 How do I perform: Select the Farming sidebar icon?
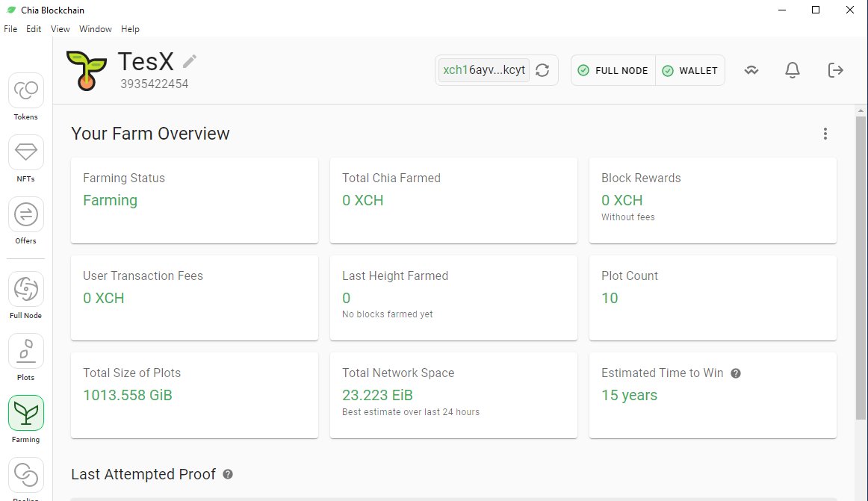coord(26,413)
